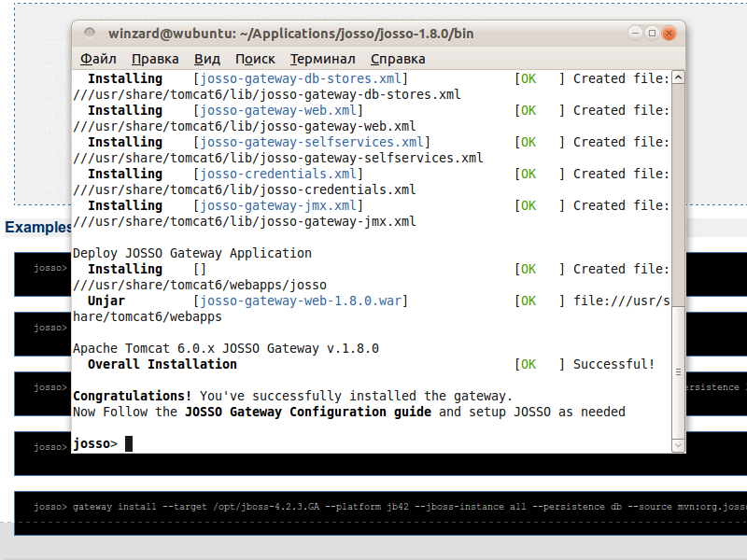Click the line Deploy JOSSO Gateway Application
The width and height of the screenshot is (747, 560).
pos(192,253)
